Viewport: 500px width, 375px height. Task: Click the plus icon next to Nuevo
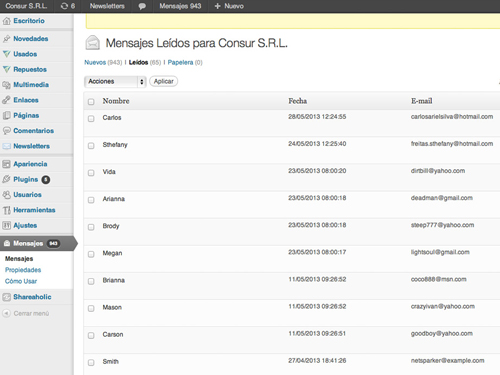click(217, 6)
